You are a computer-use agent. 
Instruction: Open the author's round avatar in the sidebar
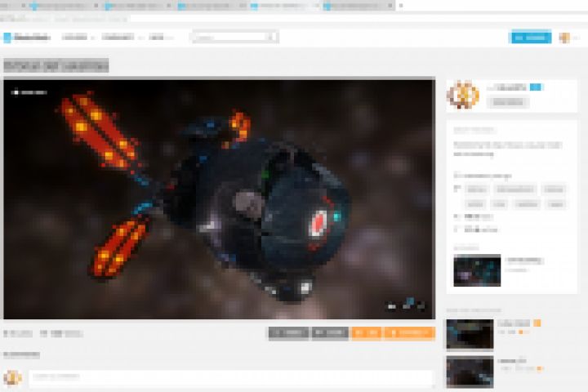coord(463,95)
